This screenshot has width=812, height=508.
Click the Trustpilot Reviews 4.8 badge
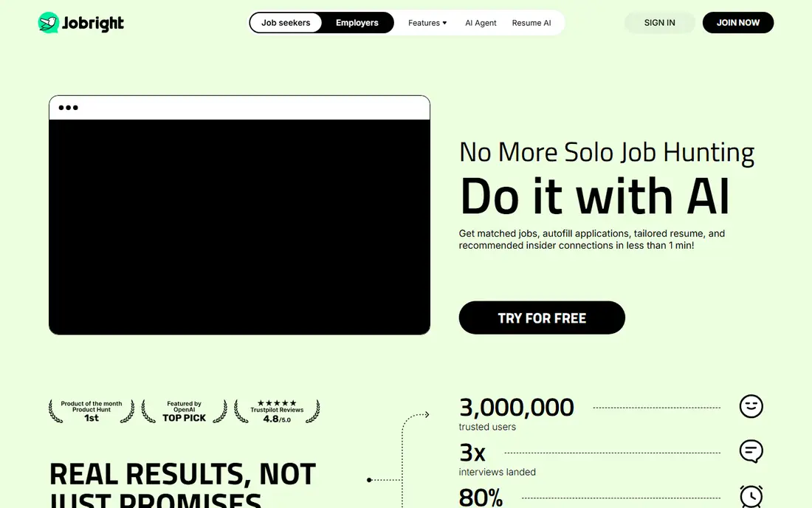277,411
